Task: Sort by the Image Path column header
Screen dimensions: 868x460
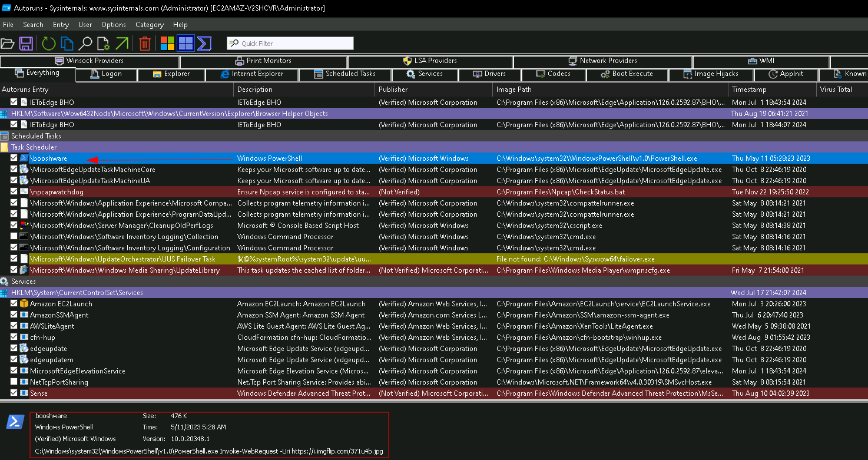Action: pyautogui.click(x=611, y=90)
